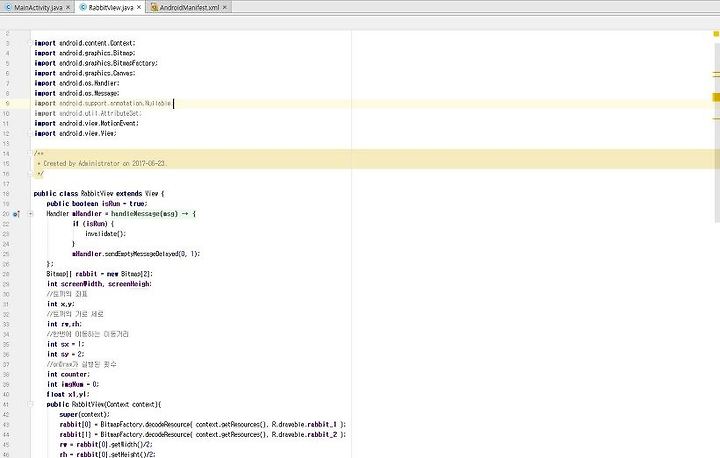720x458 pixels.
Task: Click the manifest file icon on AndroidManifest.xml tab
Action: (154, 7)
